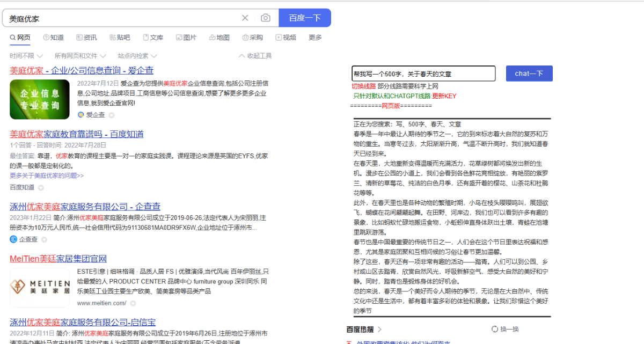Expand the 所有网页和文件 filter
Screen dimensions: 644x344
coord(80,56)
